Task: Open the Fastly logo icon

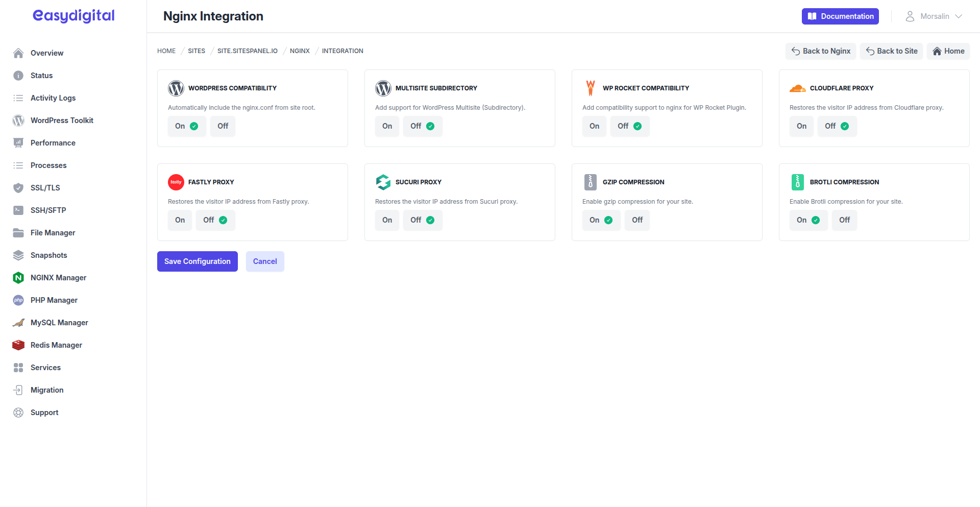Action: pyautogui.click(x=176, y=182)
